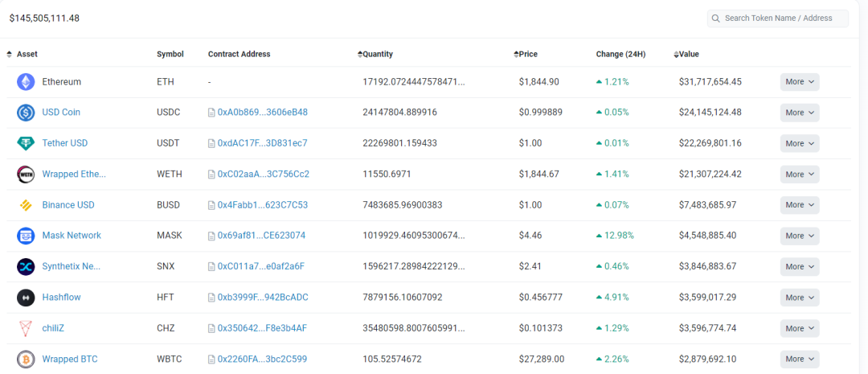Screen dimensions: 868x374
Task: Open the Wrapped BTC asset link
Action: [x=70, y=359]
